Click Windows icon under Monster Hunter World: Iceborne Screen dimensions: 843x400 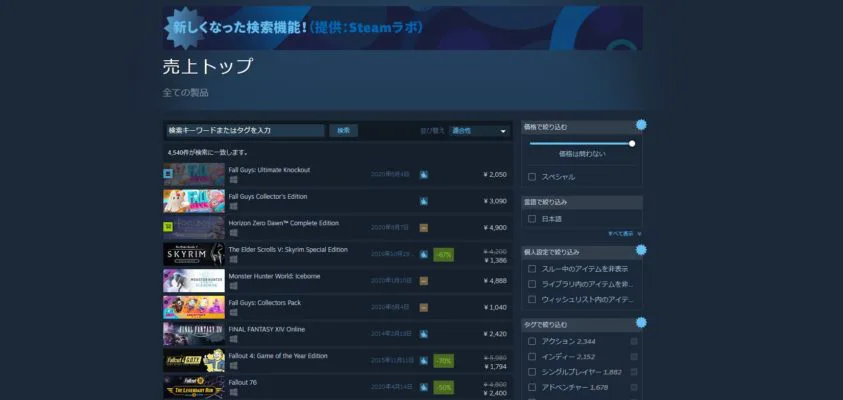pyautogui.click(x=233, y=286)
